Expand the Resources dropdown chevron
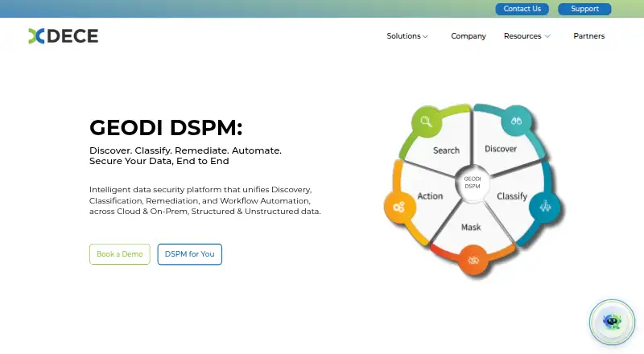 [547, 36]
